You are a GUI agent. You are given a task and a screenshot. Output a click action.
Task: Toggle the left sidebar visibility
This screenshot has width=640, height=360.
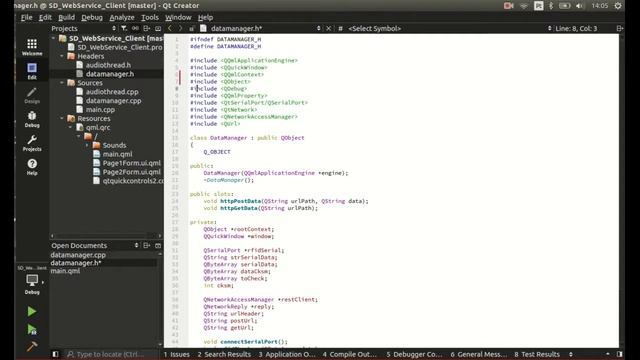56,354
